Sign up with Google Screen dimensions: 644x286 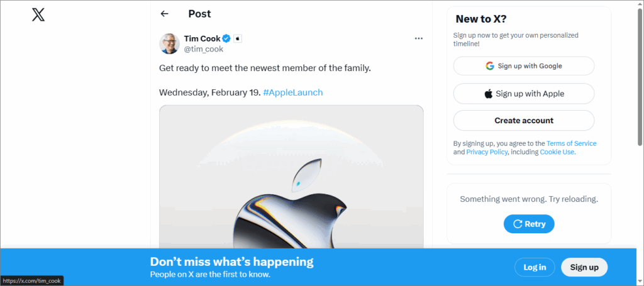[523, 66]
